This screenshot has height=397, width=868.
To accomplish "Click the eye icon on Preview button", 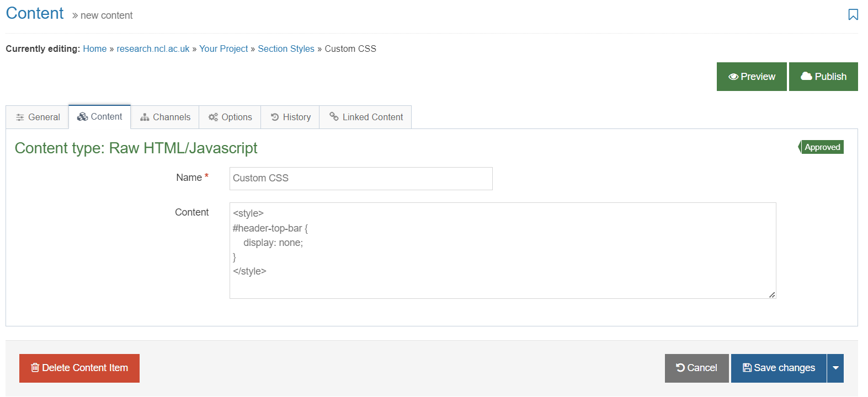I will [x=733, y=77].
